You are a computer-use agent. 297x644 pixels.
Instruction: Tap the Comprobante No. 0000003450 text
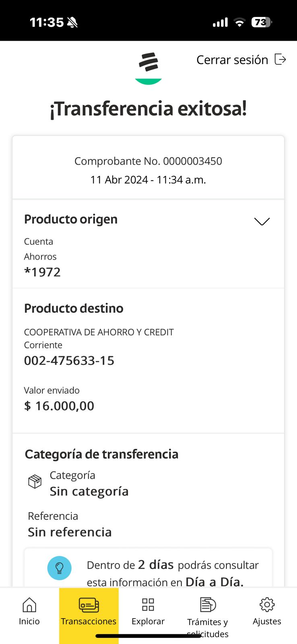[148, 161]
